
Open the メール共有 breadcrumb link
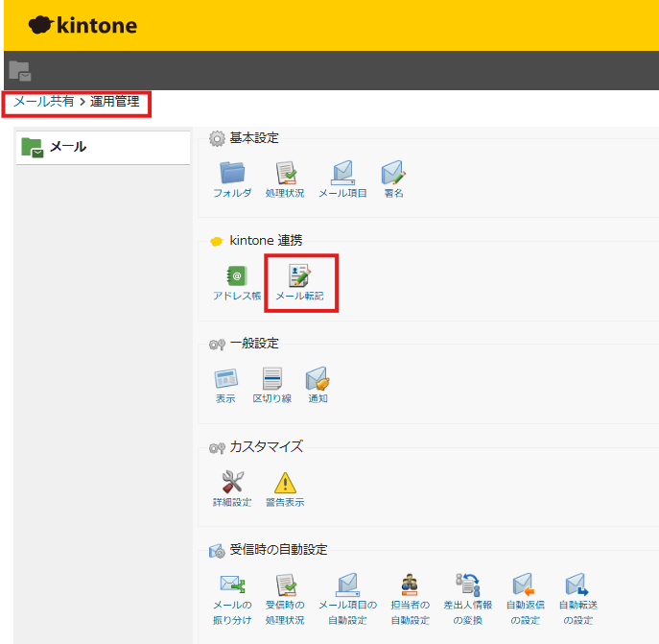(x=44, y=102)
